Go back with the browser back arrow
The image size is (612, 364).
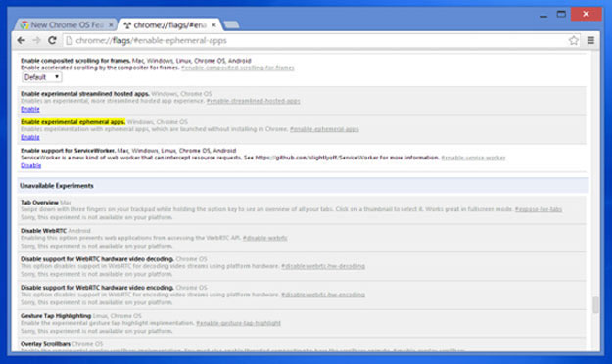click(22, 40)
